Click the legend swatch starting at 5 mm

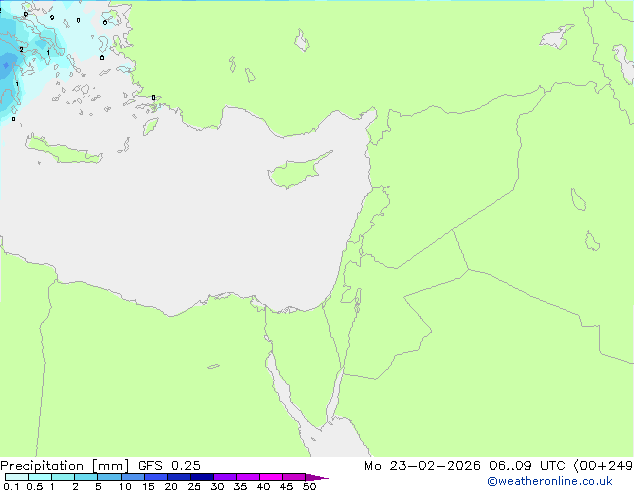(109, 477)
